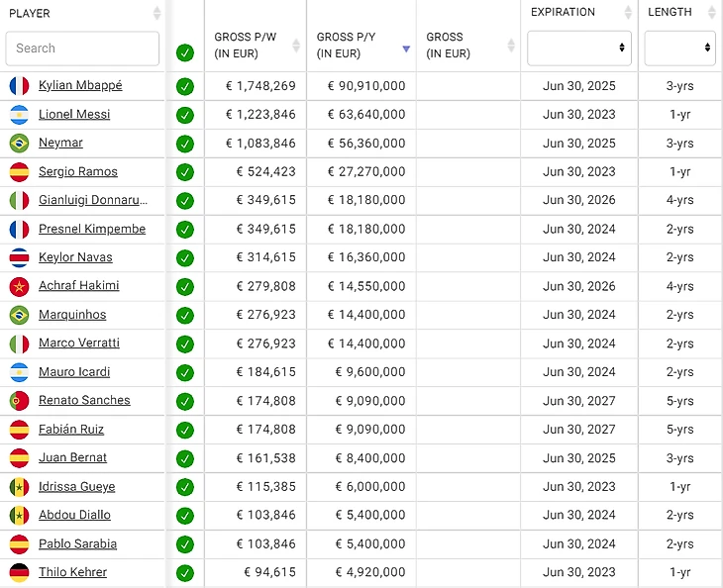Toggle the green checkmark in Neymar's row

click(184, 144)
